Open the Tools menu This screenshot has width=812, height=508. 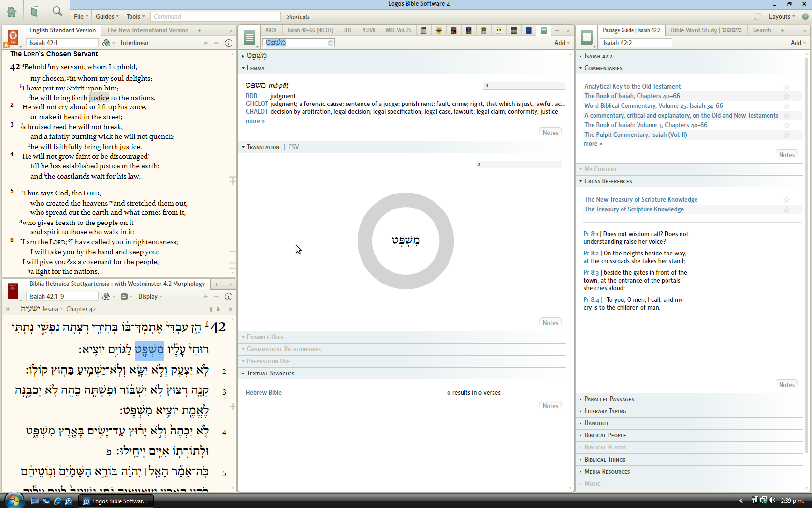point(135,16)
